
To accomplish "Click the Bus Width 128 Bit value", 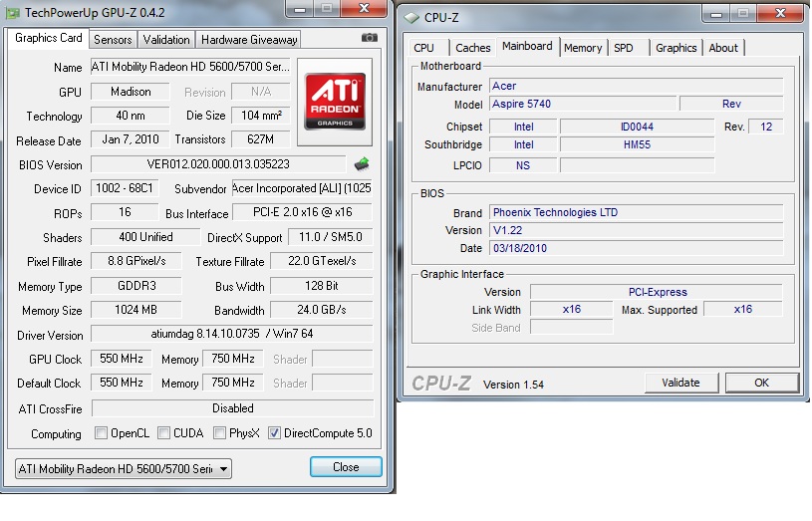I will [322, 285].
